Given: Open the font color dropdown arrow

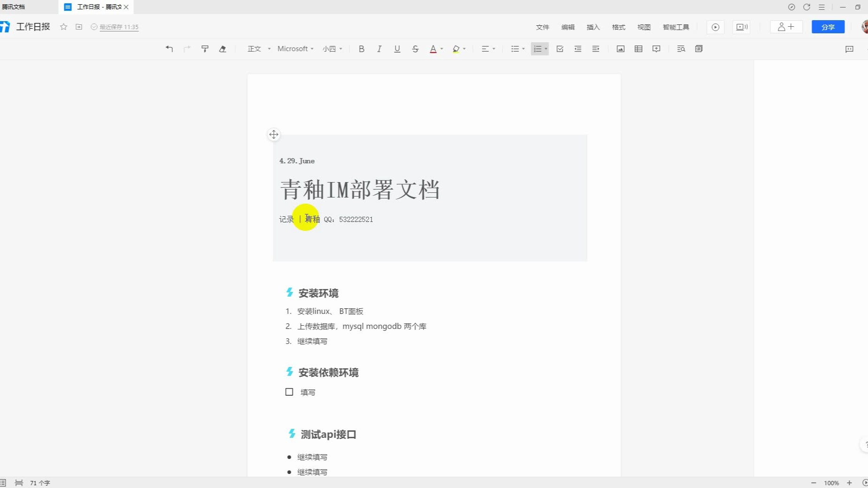Looking at the screenshot, I should [442, 49].
